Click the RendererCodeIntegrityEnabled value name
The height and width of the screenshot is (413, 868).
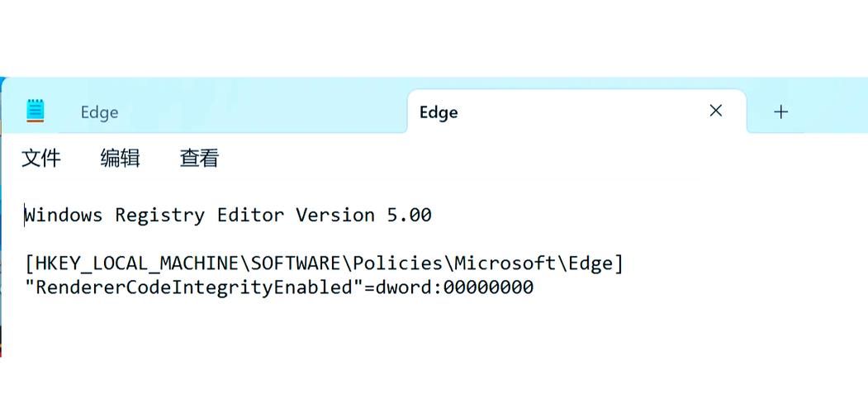[x=194, y=287]
